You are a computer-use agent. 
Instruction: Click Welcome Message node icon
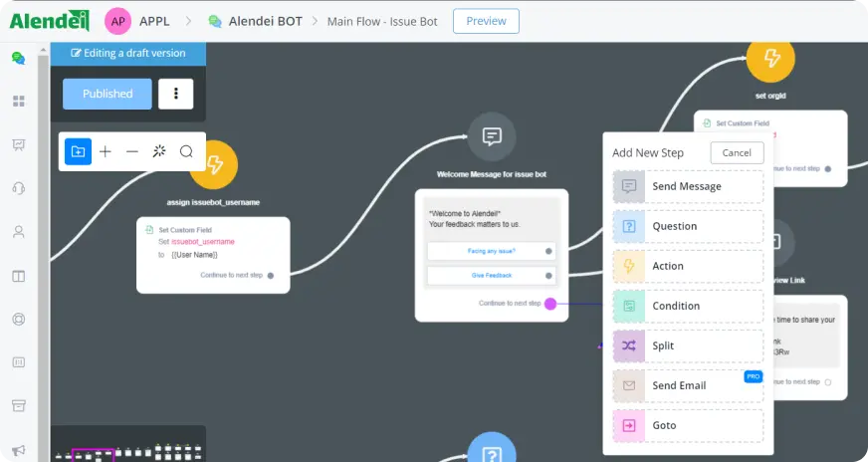pos(492,136)
